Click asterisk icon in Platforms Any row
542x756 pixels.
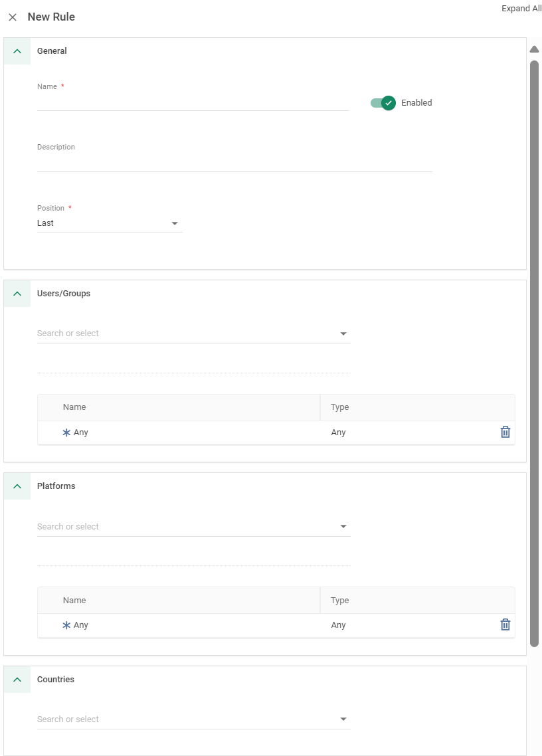pos(66,625)
